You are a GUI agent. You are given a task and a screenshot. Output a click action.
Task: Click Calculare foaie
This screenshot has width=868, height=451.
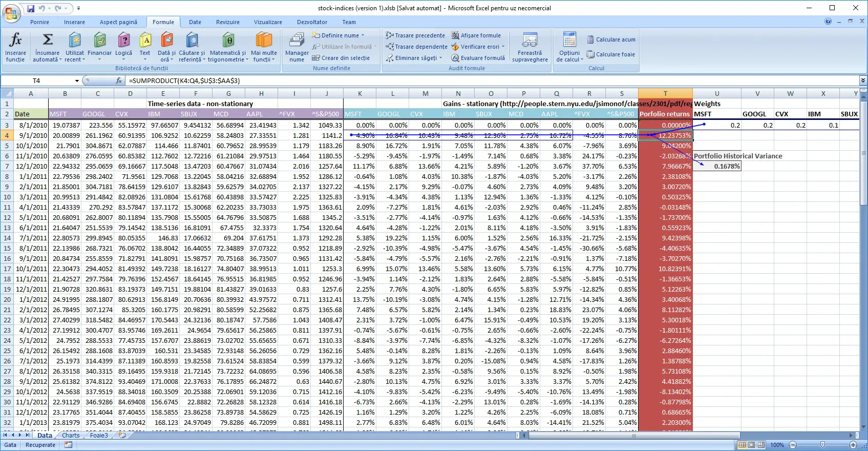tap(611, 54)
